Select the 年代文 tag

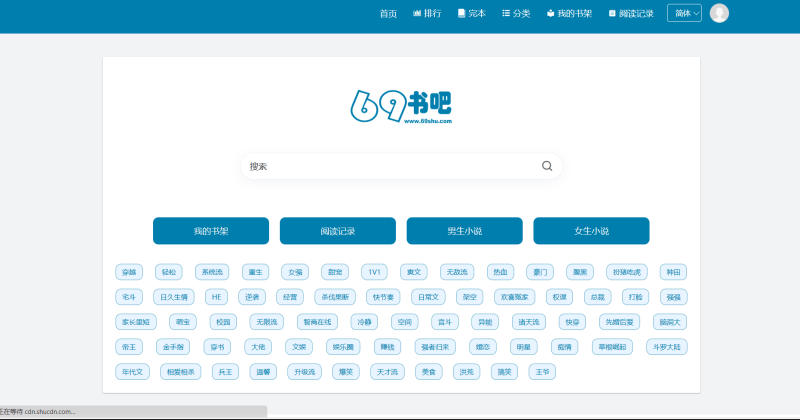pos(133,372)
